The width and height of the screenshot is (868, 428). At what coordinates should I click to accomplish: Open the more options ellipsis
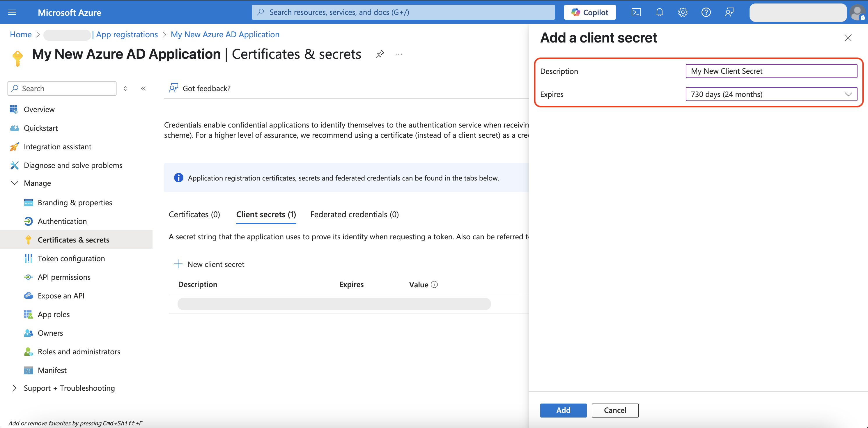click(398, 54)
